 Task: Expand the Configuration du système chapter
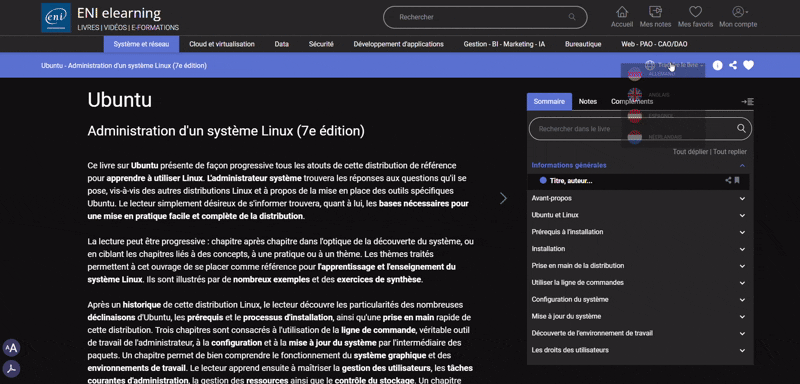coord(742,299)
